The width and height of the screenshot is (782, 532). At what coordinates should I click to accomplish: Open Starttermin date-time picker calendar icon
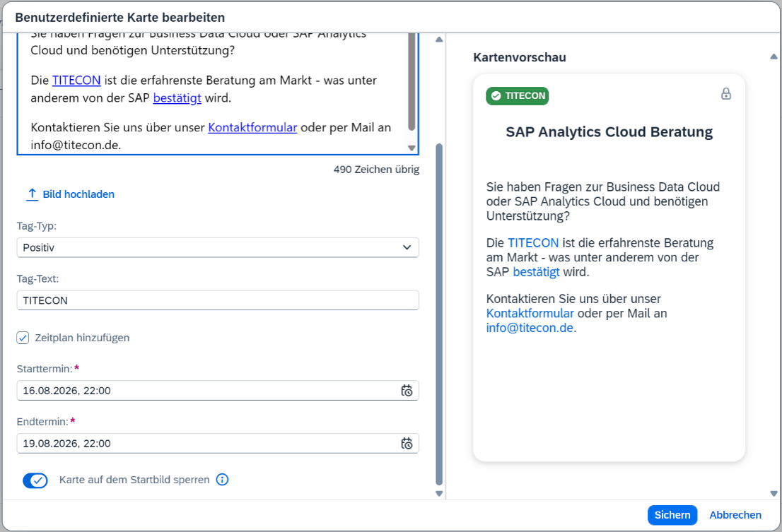tap(407, 391)
